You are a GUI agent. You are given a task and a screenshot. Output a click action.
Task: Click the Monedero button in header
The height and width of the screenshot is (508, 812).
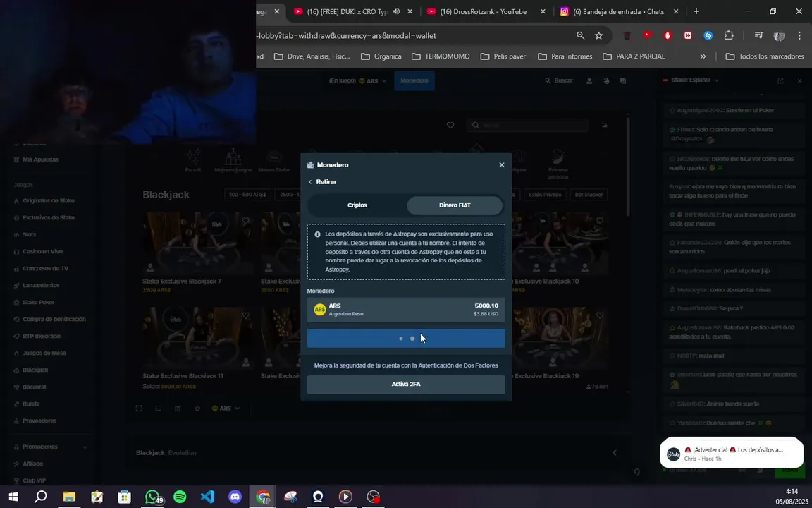pyautogui.click(x=414, y=81)
